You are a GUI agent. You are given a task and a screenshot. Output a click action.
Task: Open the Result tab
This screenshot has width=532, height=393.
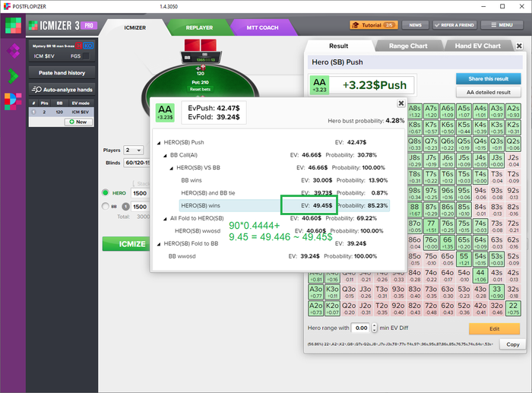tap(339, 46)
